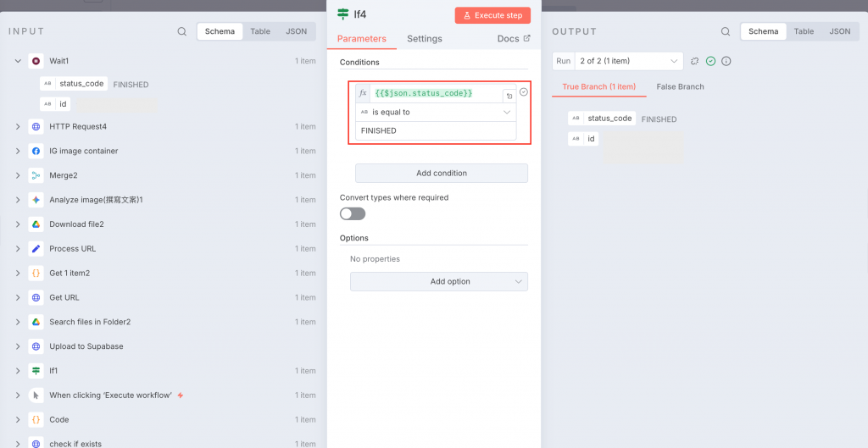Select Table view in OUTPUT panel
Viewport: 868px width, 448px height.
[x=804, y=31]
